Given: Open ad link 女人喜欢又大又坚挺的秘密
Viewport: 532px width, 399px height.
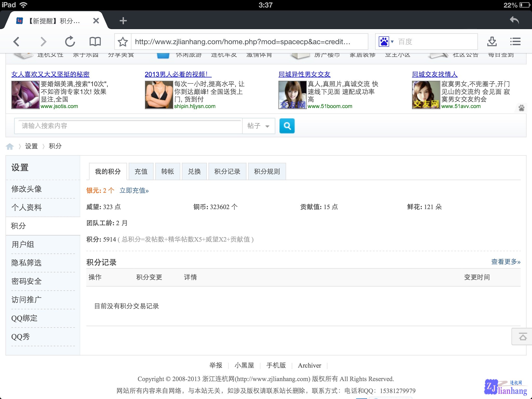Looking at the screenshot, I should [x=50, y=74].
